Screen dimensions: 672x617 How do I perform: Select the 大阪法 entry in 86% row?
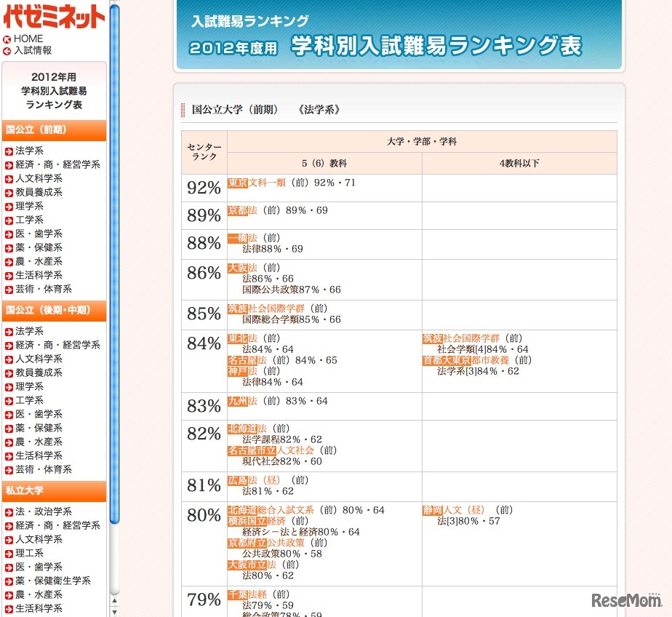[x=242, y=268]
